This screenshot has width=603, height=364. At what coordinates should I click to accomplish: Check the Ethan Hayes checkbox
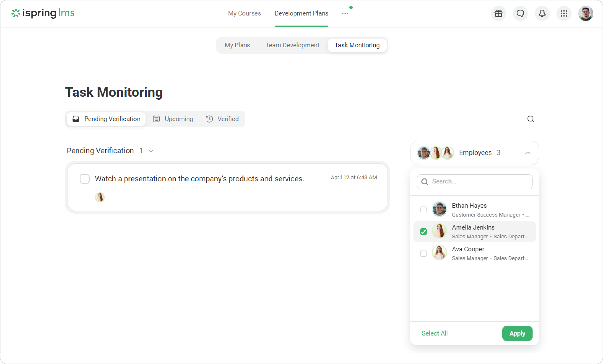(x=423, y=210)
